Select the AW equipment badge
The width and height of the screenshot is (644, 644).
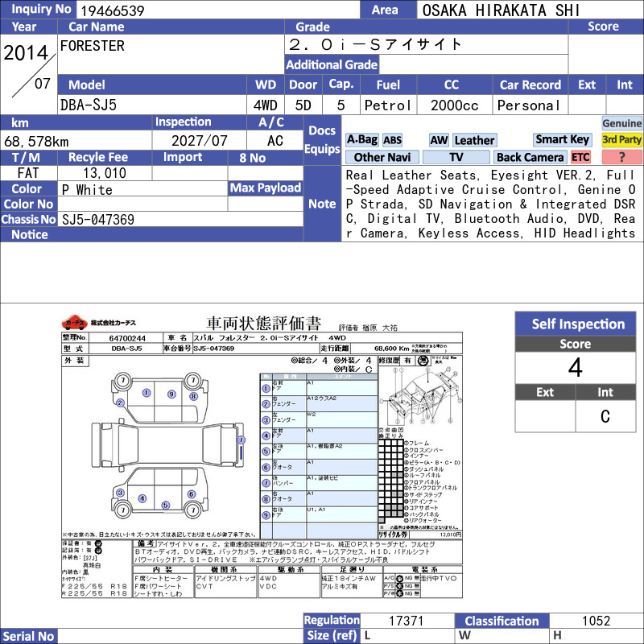coord(439,140)
